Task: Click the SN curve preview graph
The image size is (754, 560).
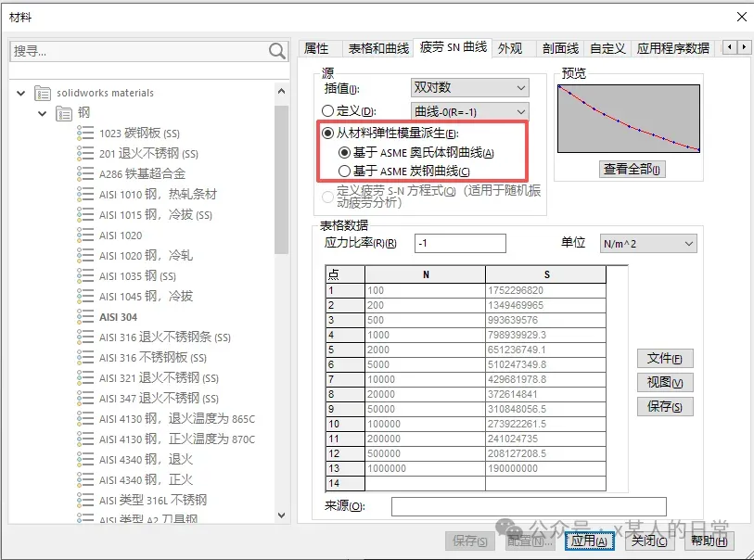Action: tap(629, 119)
